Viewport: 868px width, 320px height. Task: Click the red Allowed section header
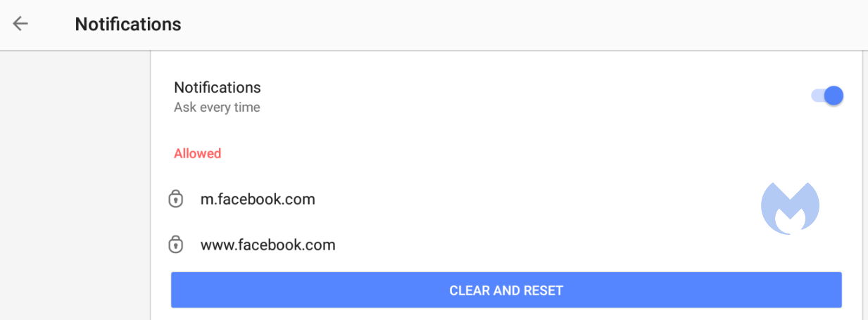click(x=197, y=153)
